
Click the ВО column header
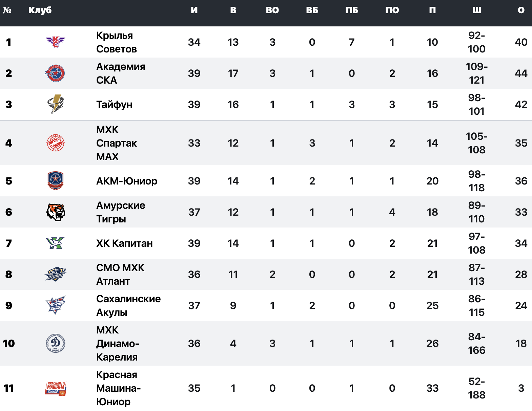[x=272, y=10]
